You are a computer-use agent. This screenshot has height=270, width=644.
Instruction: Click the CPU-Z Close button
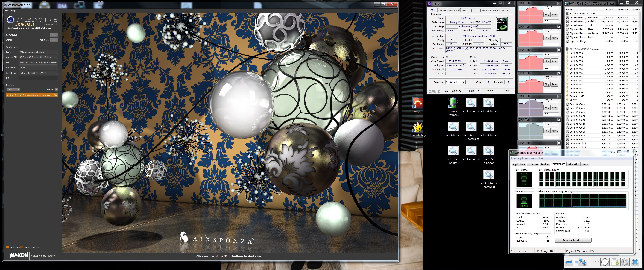click(505, 90)
